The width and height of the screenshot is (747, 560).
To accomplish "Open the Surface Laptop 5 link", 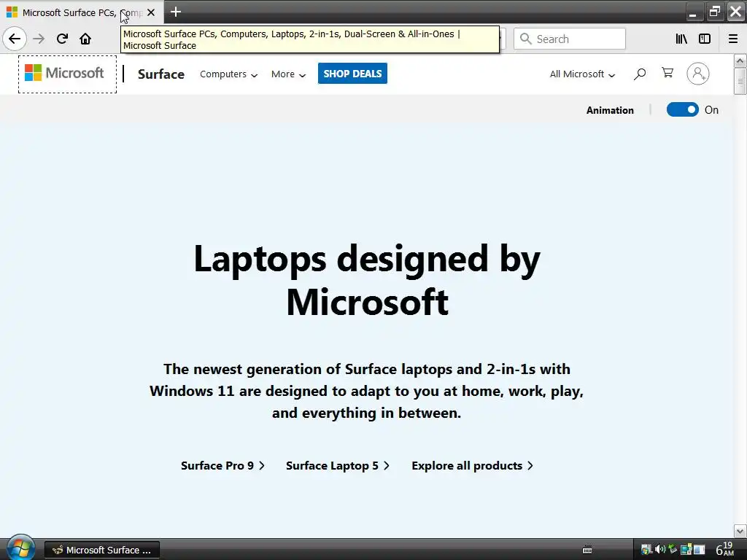I will (x=338, y=465).
